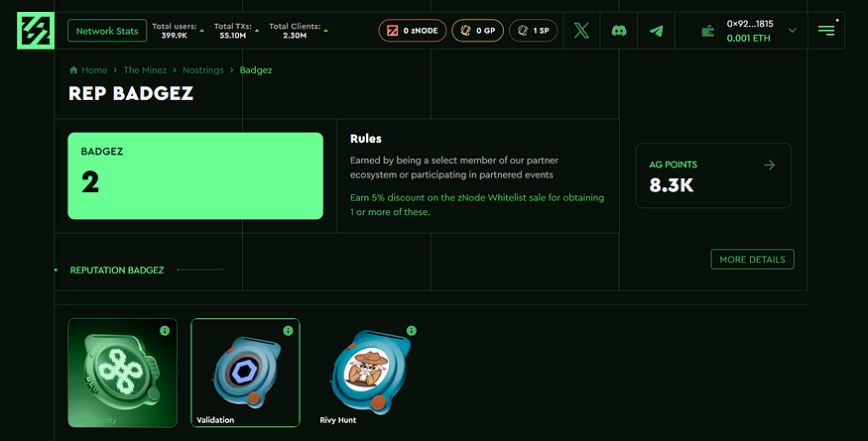
Task: Click the GP coin icon in pill
Action: 465,31
